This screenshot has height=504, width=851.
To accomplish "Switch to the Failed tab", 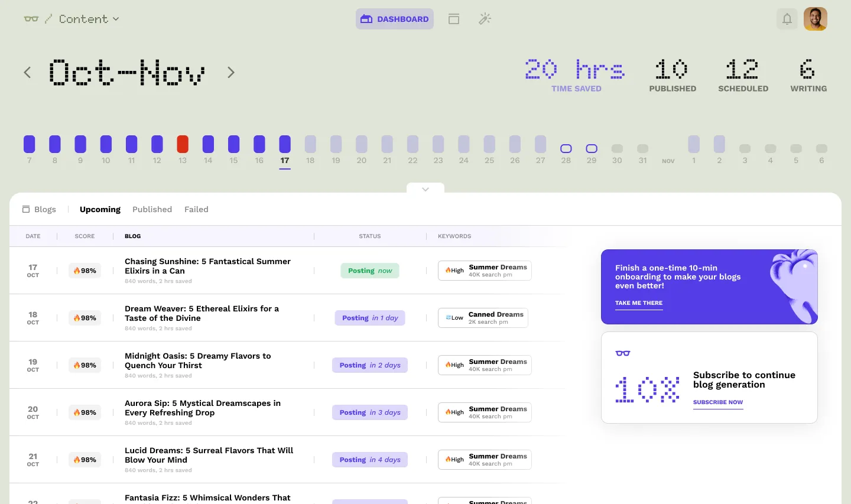I will (x=196, y=209).
